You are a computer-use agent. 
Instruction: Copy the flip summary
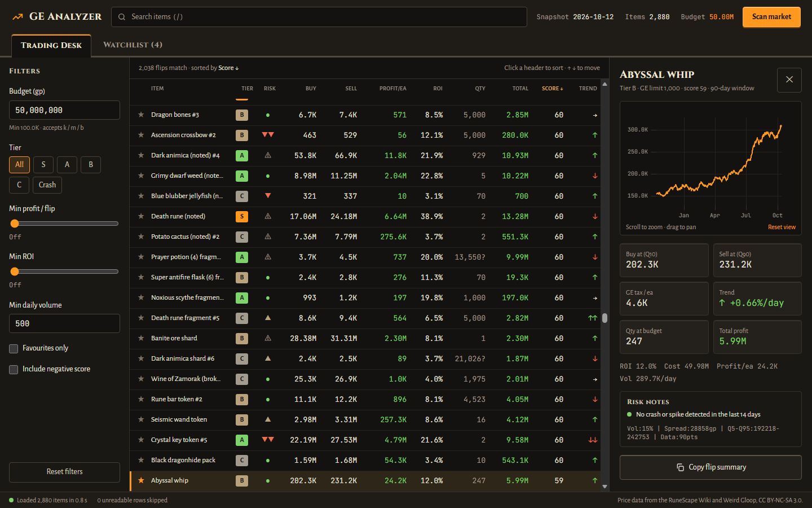710,467
